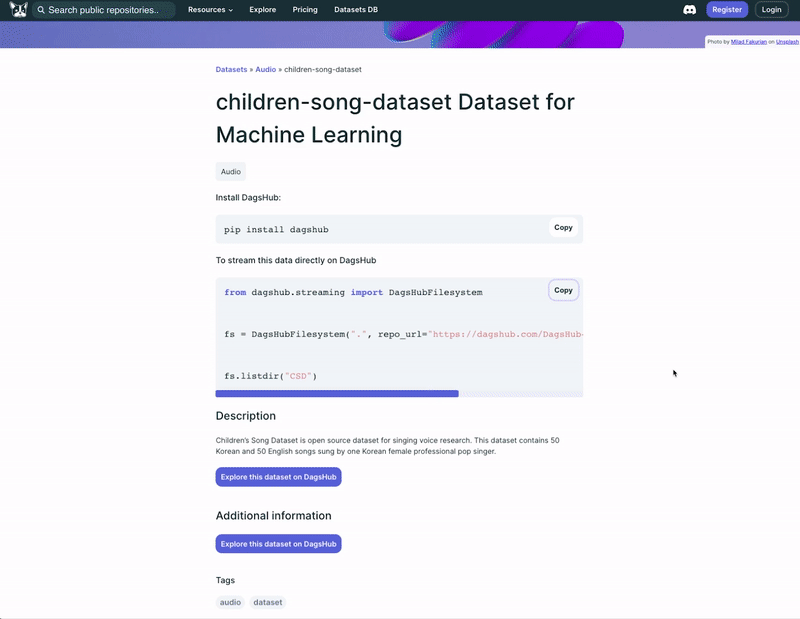Open the Milad Fakurian photo credit link
Viewport: 800px width, 619px height.
tap(748, 42)
